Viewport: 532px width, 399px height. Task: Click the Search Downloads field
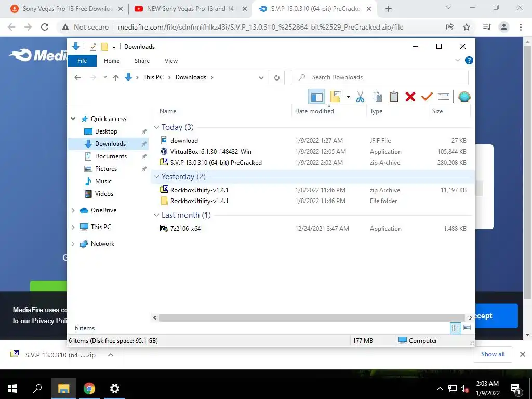380,77
